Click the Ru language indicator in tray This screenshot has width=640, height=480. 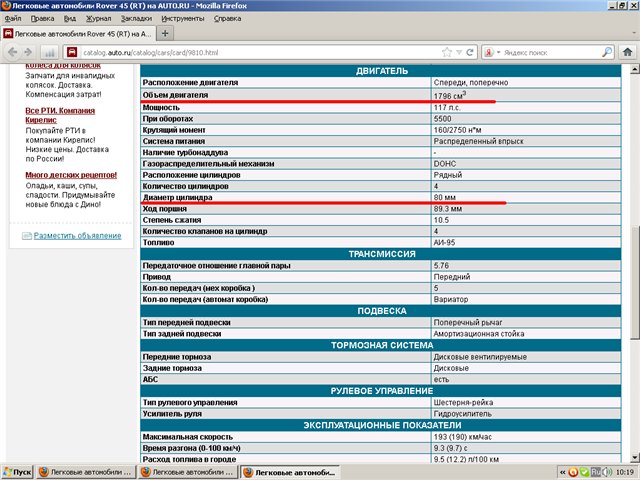click(596, 472)
